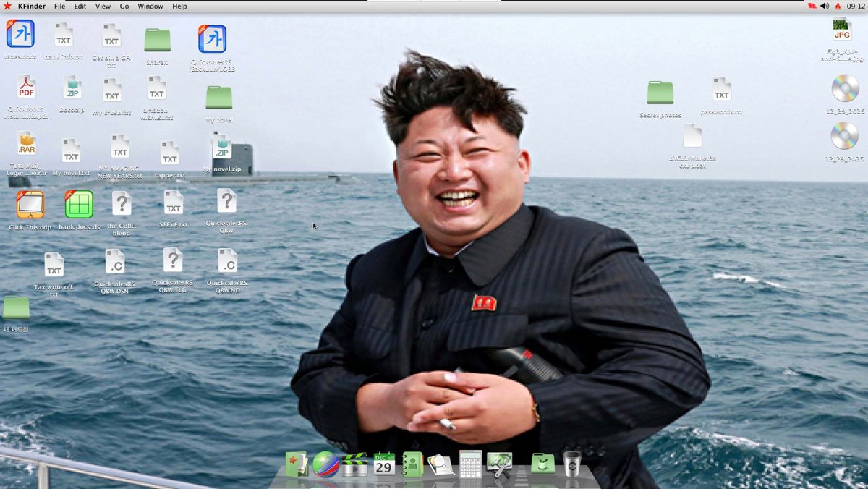The width and height of the screenshot is (868, 489).
Task: Open the volume speaker menu bar icon
Action: click(825, 6)
